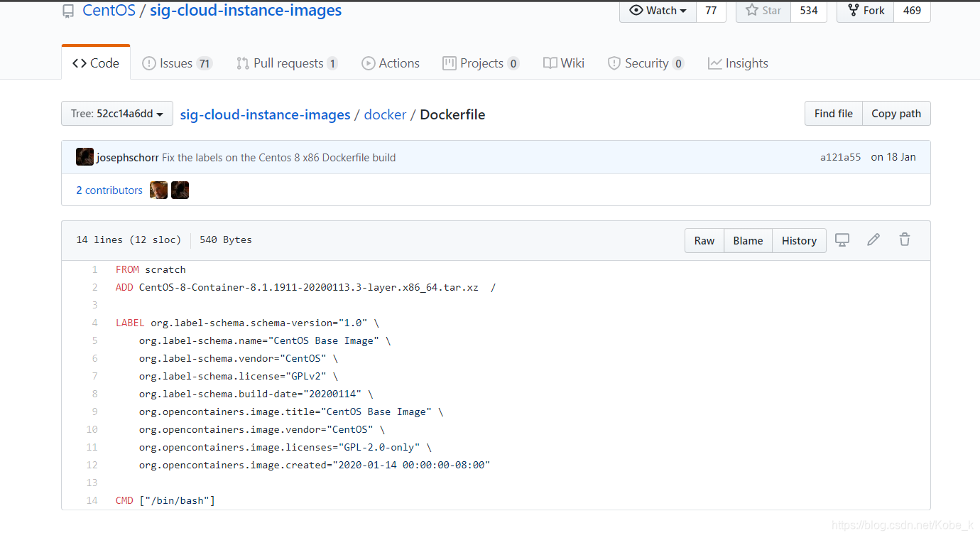Viewport: 980px width, 538px height.
Task: Open the Projects tab
Action: pos(481,63)
